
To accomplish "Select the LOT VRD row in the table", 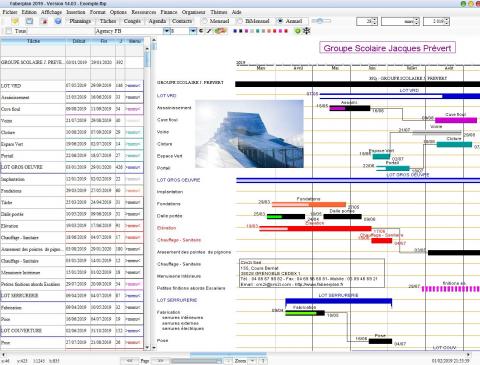I will (x=72, y=86).
